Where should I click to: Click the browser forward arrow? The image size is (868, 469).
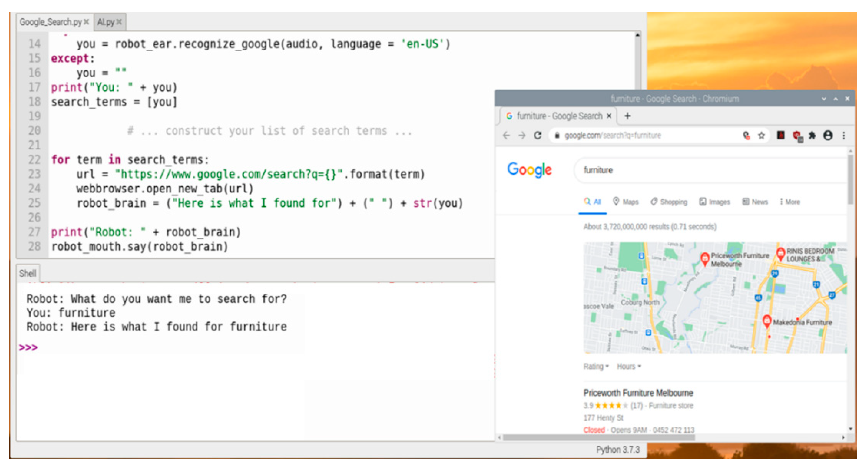tap(522, 135)
